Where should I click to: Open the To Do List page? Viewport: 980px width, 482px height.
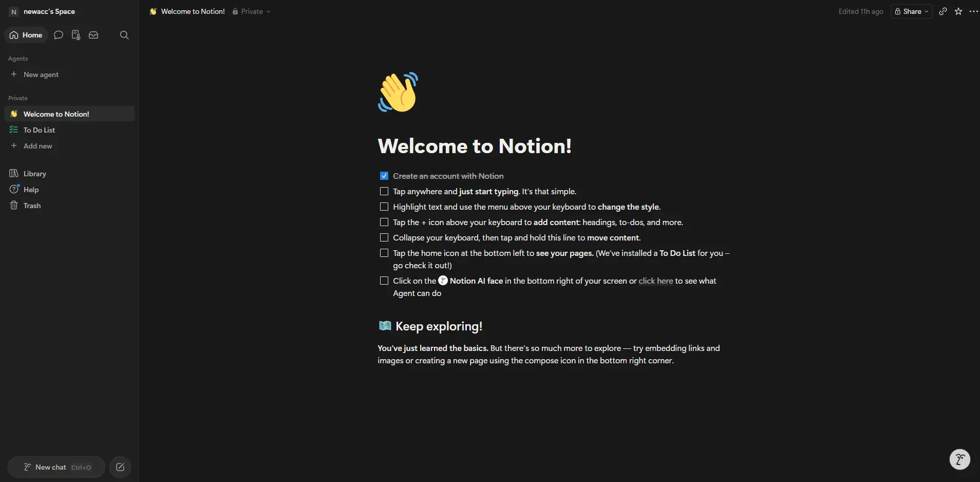click(69, 130)
